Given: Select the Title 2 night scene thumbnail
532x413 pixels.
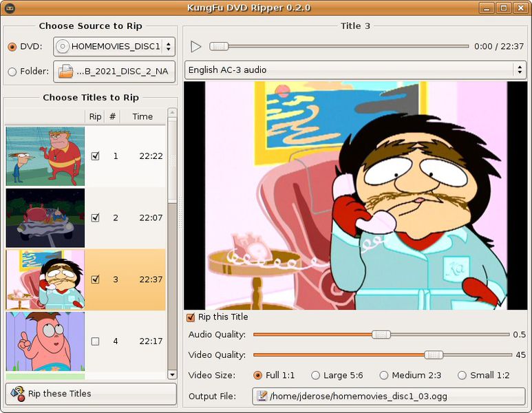Looking at the screenshot, I should tap(45, 218).
